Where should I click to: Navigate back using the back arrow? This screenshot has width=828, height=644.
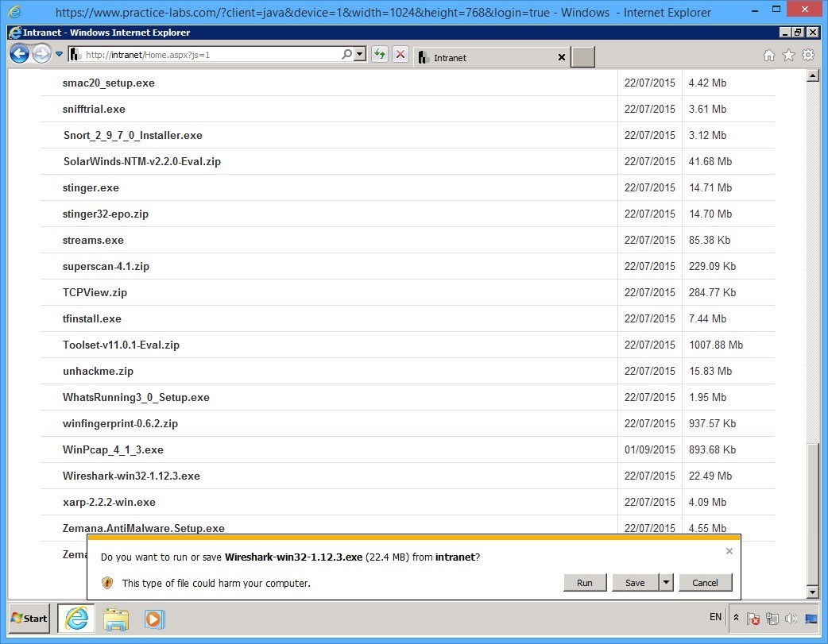[19, 54]
